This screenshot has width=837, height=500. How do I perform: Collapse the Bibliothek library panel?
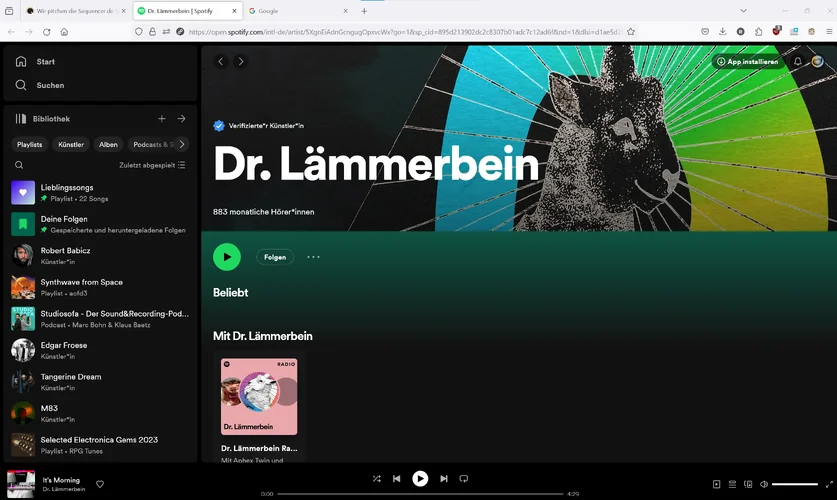click(x=43, y=118)
